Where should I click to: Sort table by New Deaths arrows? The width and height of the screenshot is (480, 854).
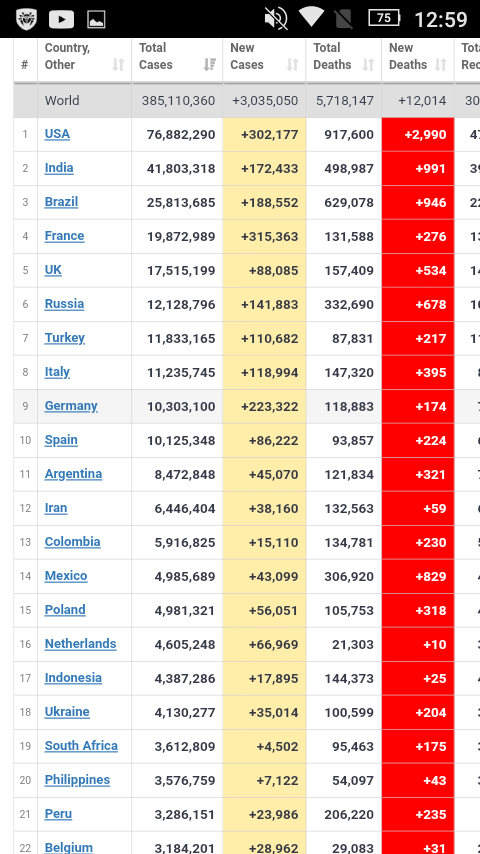tap(440, 65)
